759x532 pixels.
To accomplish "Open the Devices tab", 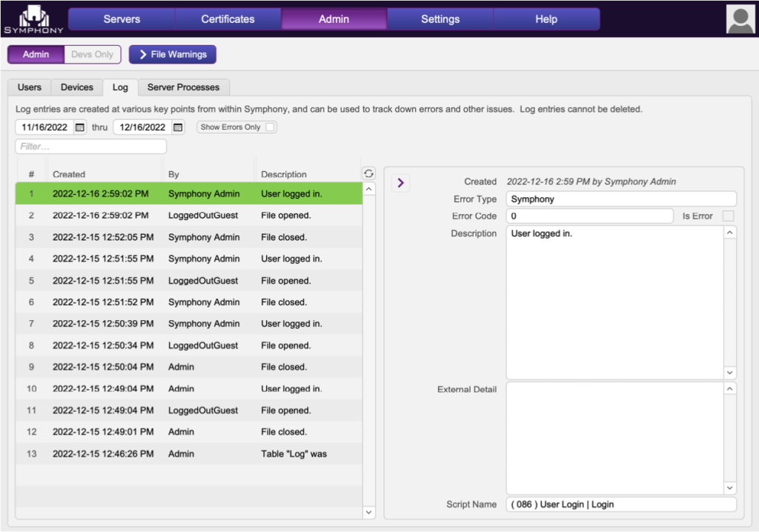I will pyautogui.click(x=76, y=87).
